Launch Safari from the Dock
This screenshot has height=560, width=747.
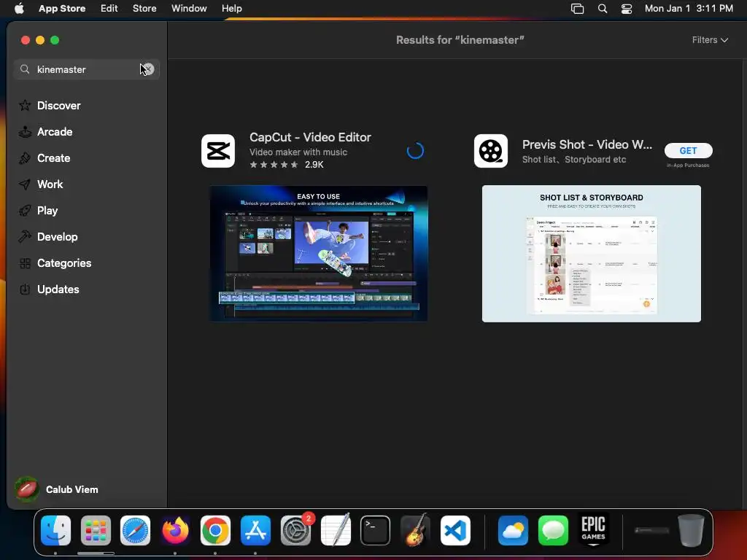click(135, 531)
